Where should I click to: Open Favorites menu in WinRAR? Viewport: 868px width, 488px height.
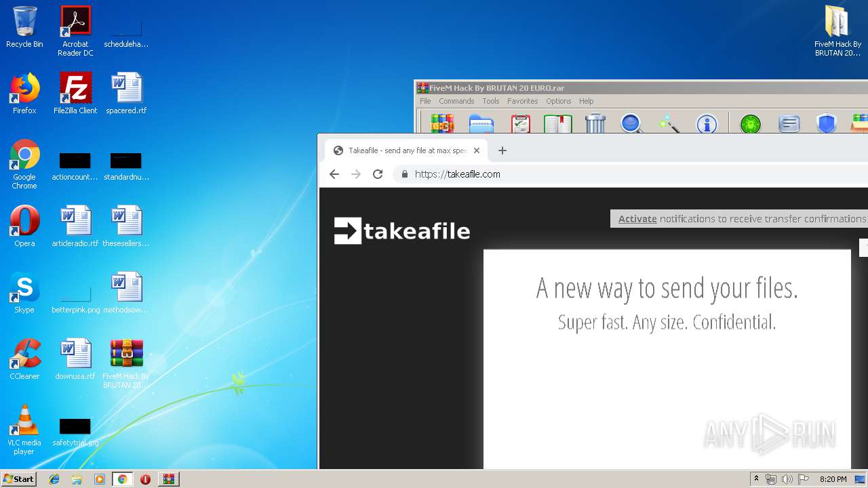tap(523, 101)
